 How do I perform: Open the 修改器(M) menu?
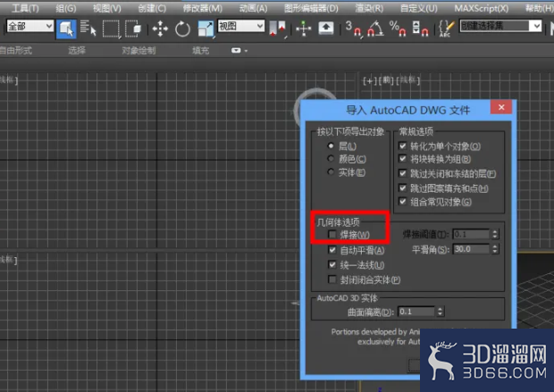coord(203,8)
